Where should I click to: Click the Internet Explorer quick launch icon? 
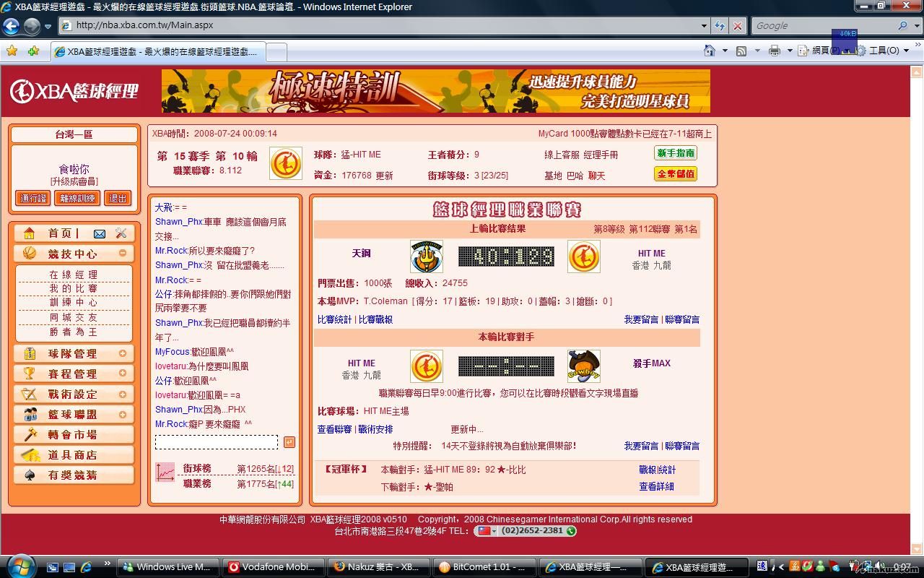(86, 567)
